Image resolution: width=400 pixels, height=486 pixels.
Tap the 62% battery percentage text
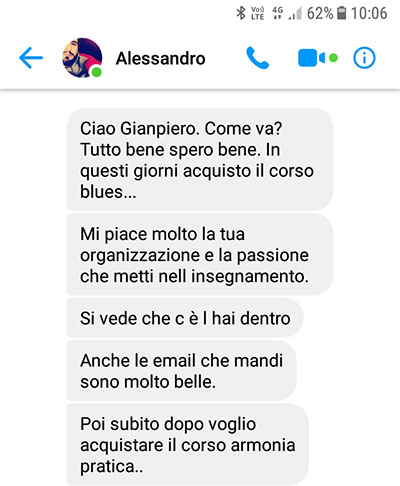point(320,13)
